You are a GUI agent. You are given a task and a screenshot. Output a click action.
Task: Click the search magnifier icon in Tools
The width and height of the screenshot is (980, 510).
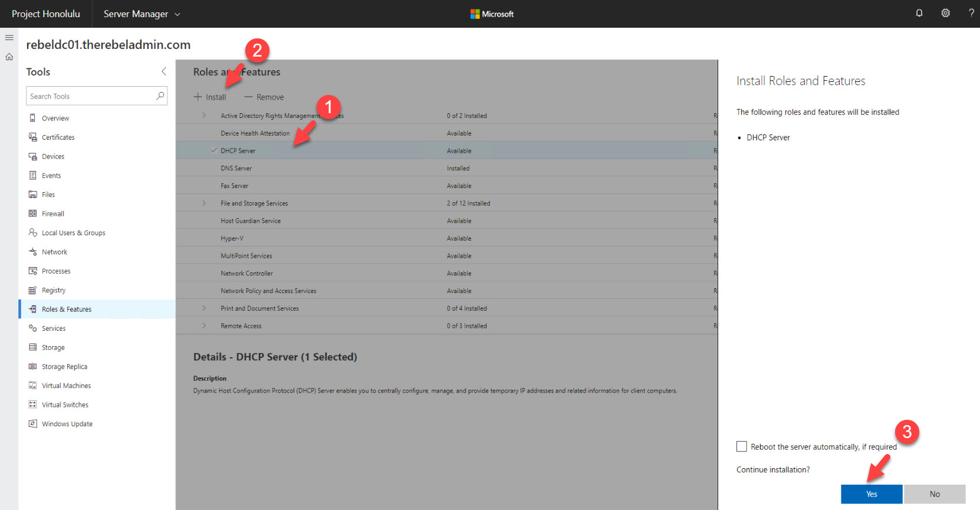(x=160, y=96)
